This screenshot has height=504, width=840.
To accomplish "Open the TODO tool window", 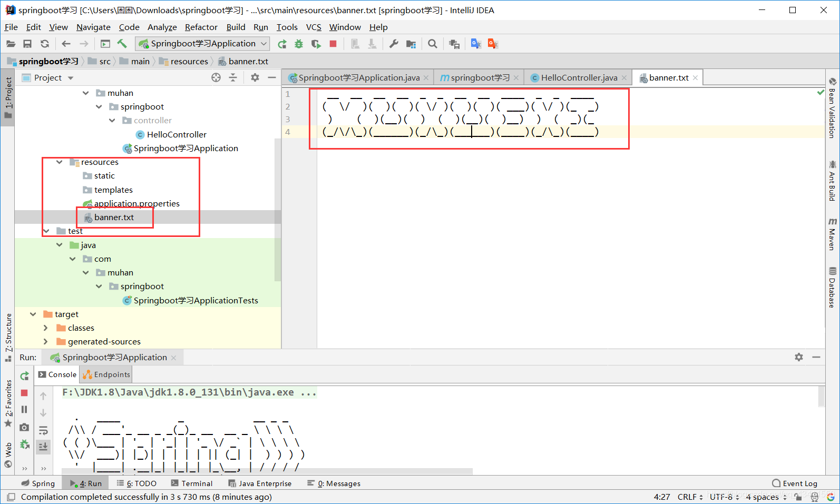I will [137, 483].
